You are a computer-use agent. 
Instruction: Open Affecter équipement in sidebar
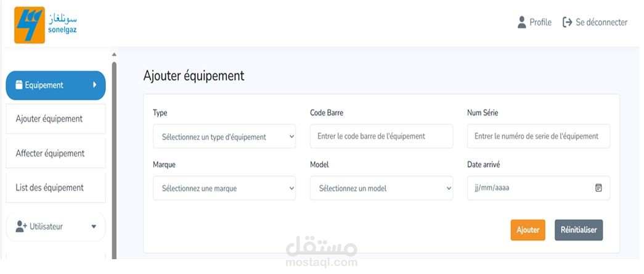[x=50, y=153]
